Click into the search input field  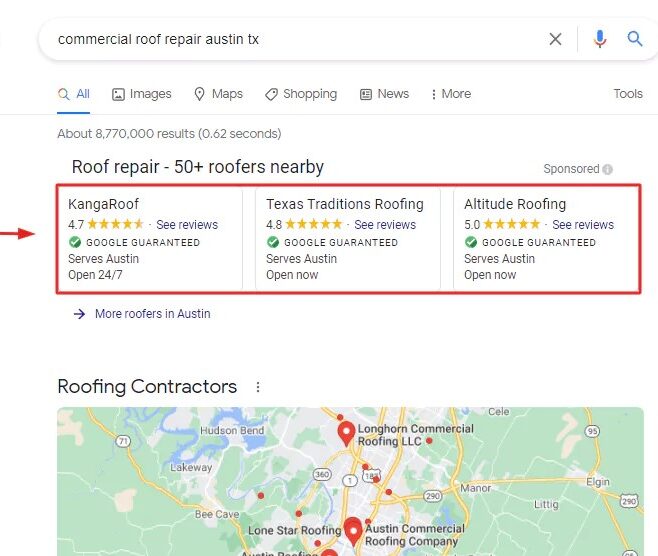[x=290, y=39]
